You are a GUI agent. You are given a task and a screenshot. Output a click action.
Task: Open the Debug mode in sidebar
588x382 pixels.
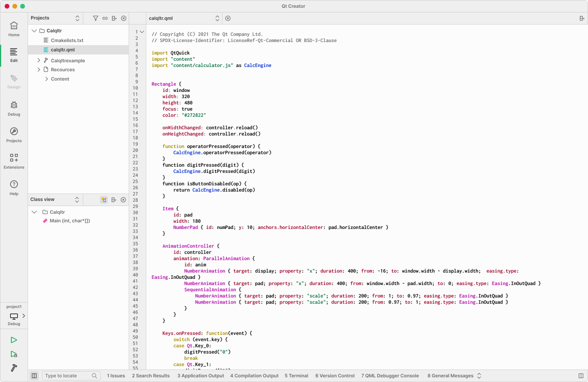(14, 109)
